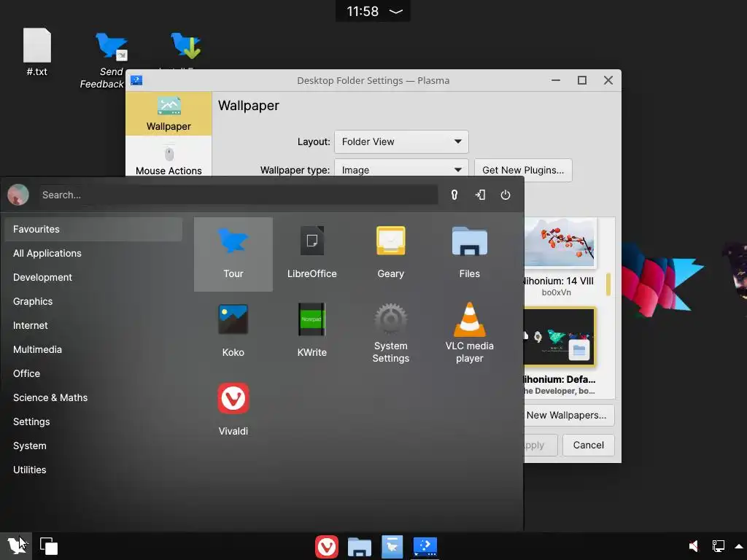The height and width of the screenshot is (560, 747).
Task: Click the Get New Plugins button
Action: click(x=523, y=170)
